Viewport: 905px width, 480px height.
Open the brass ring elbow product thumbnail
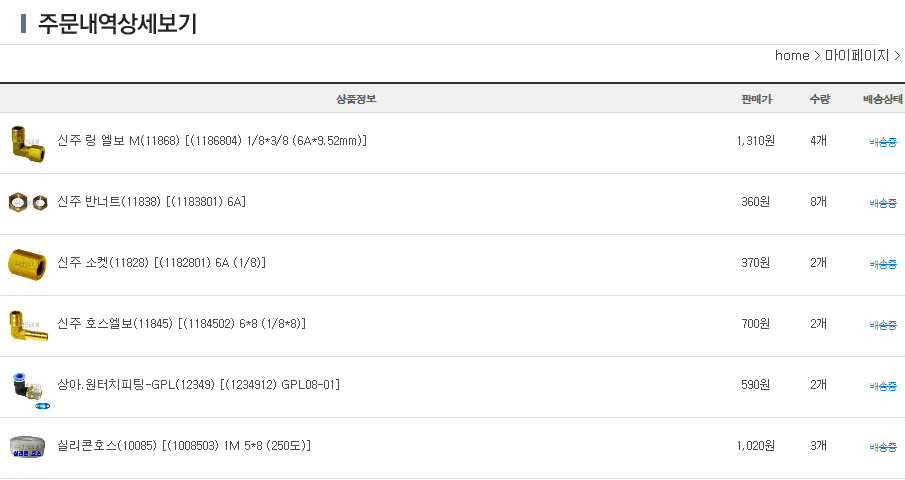tap(28, 144)
